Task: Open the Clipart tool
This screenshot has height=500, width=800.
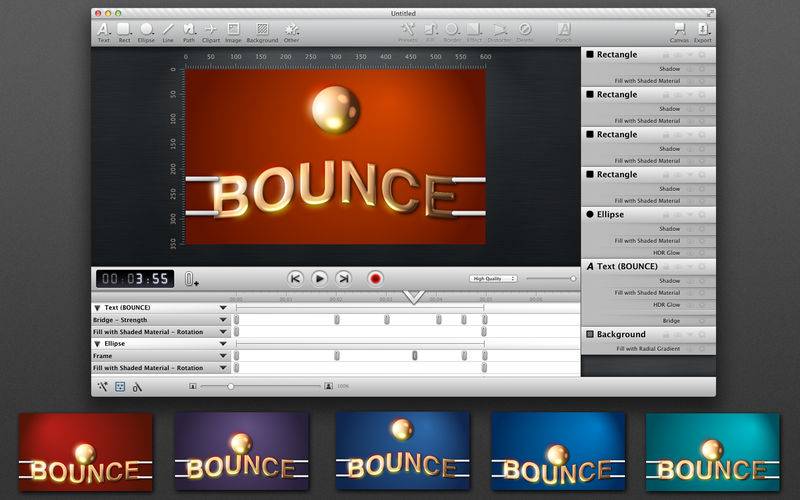Action: tap(211, 30)
